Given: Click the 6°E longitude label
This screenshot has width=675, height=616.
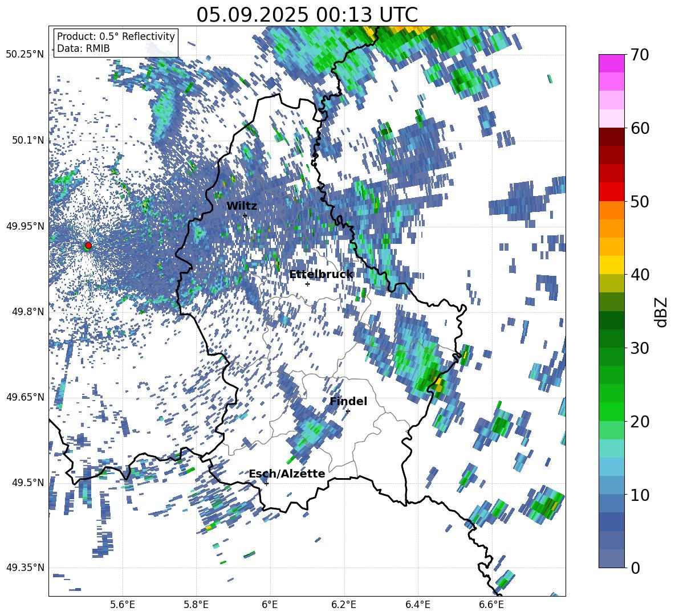Looking at the screenshot, I should [270, 605].
